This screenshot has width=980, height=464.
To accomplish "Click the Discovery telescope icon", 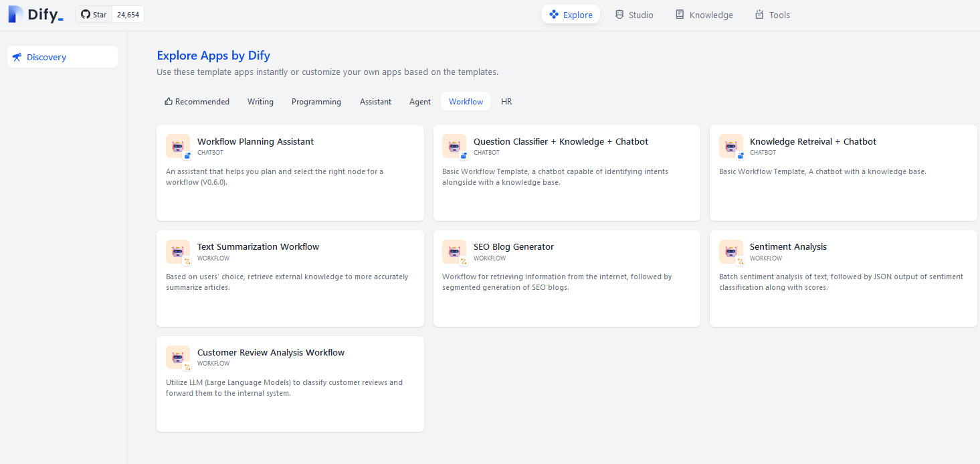I will tap(17, 57).
